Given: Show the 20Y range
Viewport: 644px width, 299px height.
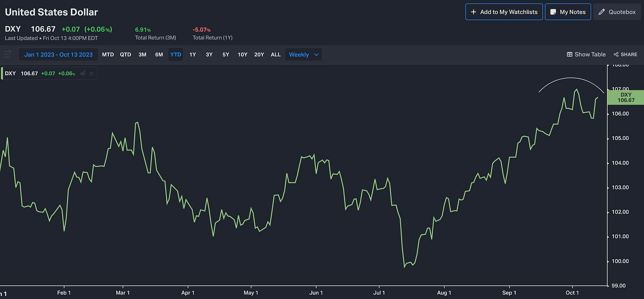Looking at the screenshot, I should click(259, 54).
